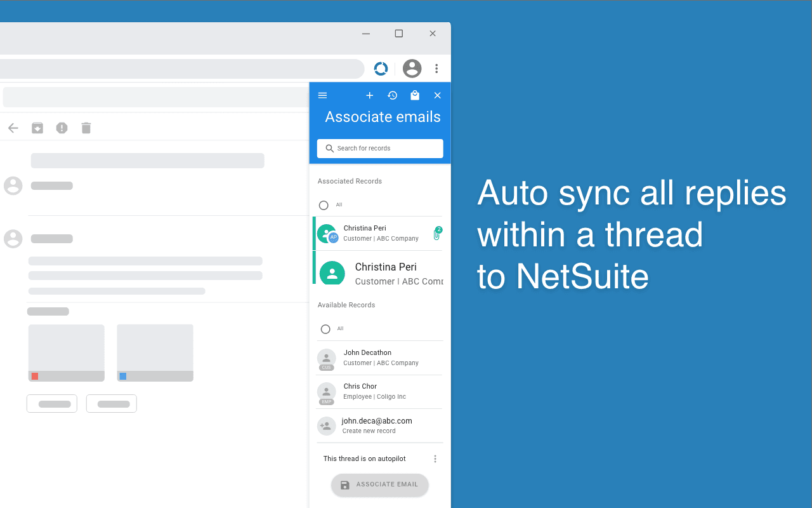The height and width of the screenshot is (508, 812).
Task: Click the shopping bag icon in the header
Action: [415, 95]
